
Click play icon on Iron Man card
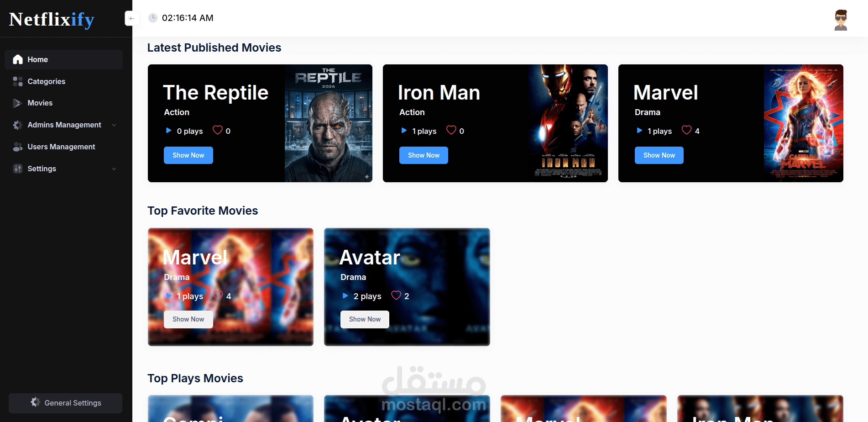tap(404, 131)
